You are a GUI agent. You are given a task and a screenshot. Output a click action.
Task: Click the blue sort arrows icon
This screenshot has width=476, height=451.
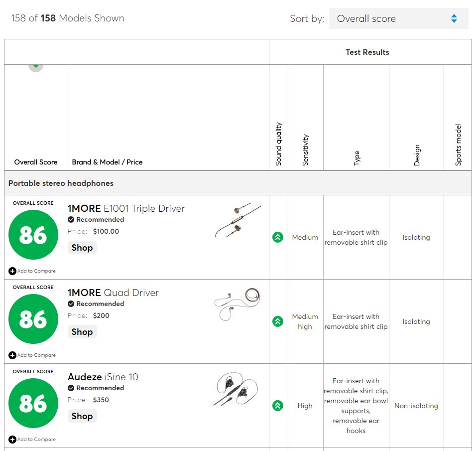[454, 18]
